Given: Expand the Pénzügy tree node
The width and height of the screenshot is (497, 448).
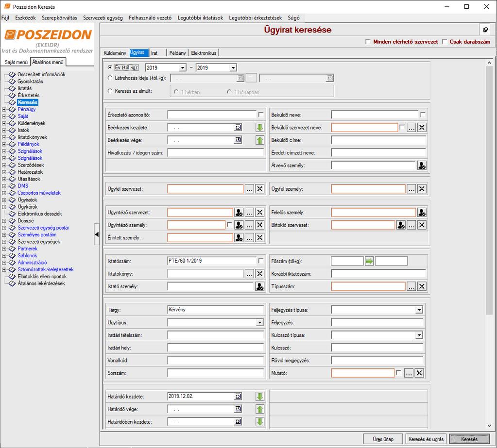Looking at the screenshot, I should [4, 109].
